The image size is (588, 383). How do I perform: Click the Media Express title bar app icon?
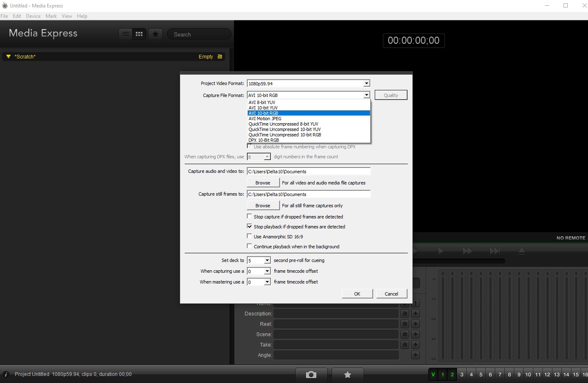click(5, 5)
